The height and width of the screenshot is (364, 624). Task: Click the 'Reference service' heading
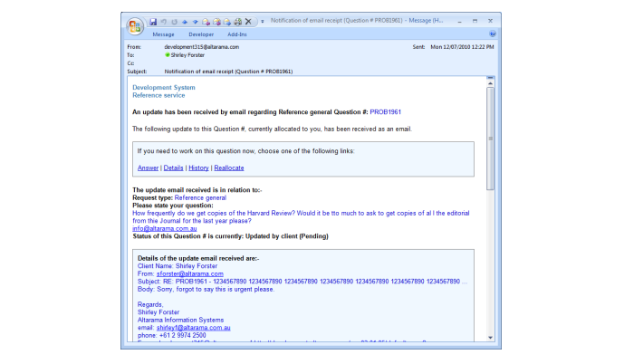pyautogui.click(x=158, y=95)
